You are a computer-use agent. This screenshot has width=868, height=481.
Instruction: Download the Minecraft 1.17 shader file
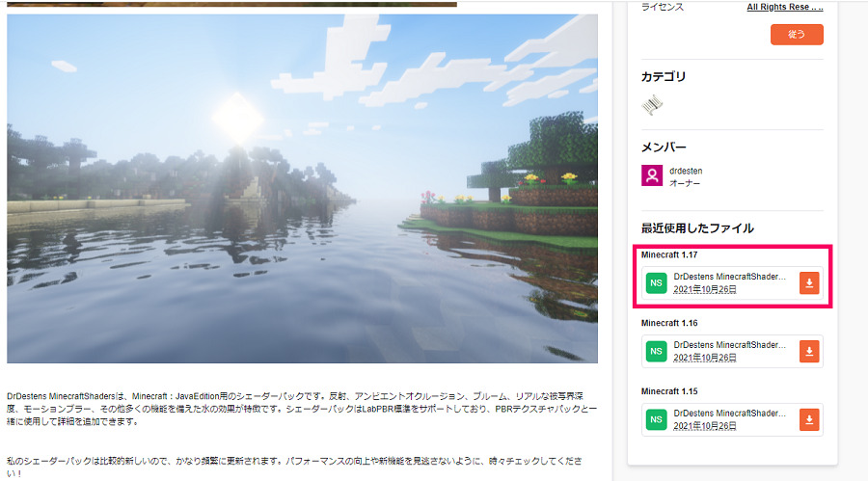click(809, 282)
